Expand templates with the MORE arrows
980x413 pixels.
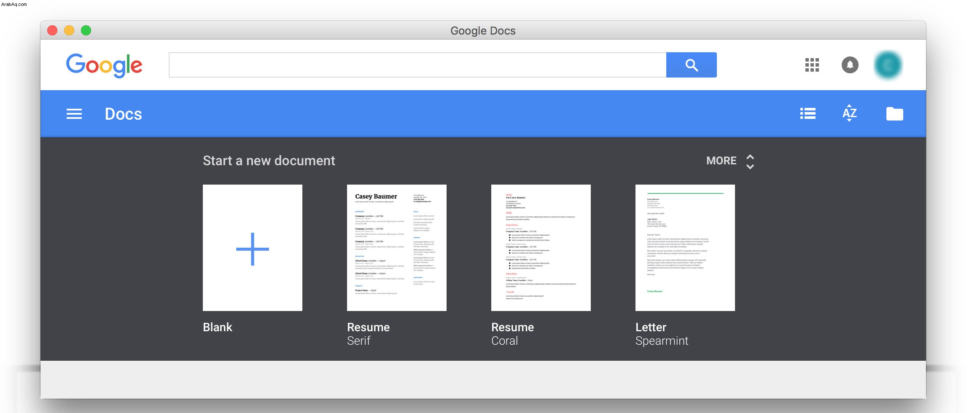click(750, 161)
